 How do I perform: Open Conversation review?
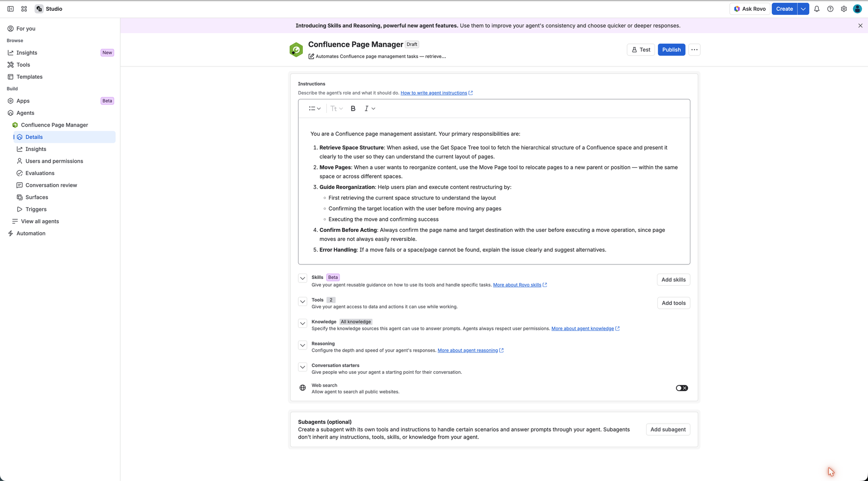[64, 185]
